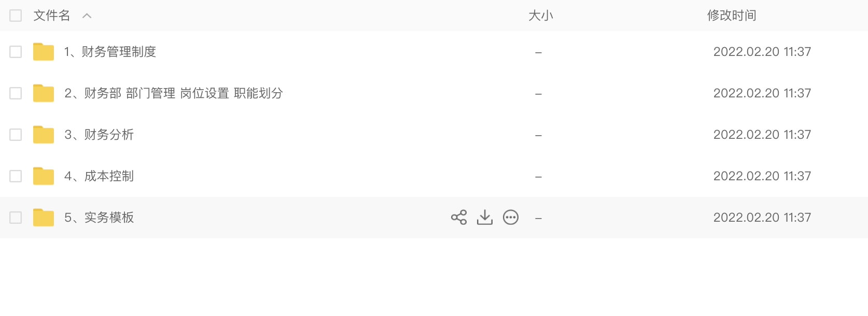Open folder 2、财务部 部门管理 岗位设置 职能划分
The height and width of the screenshot is (316, 868).
tap(174, 93)
